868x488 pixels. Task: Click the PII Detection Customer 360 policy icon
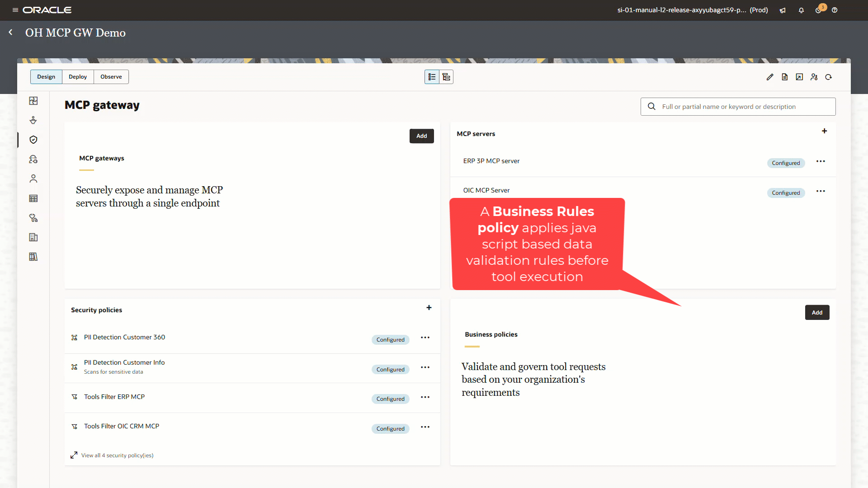(x=74, y=338)
